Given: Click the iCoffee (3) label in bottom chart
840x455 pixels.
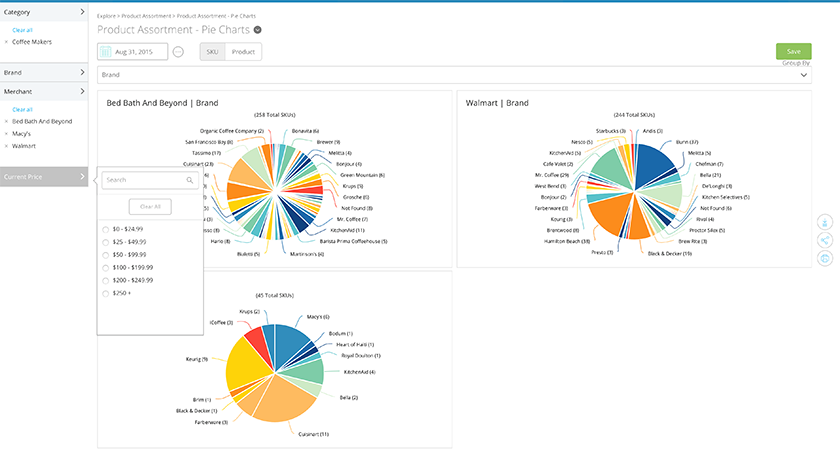Looking at the screenshot, I should (x=221, y=323).
